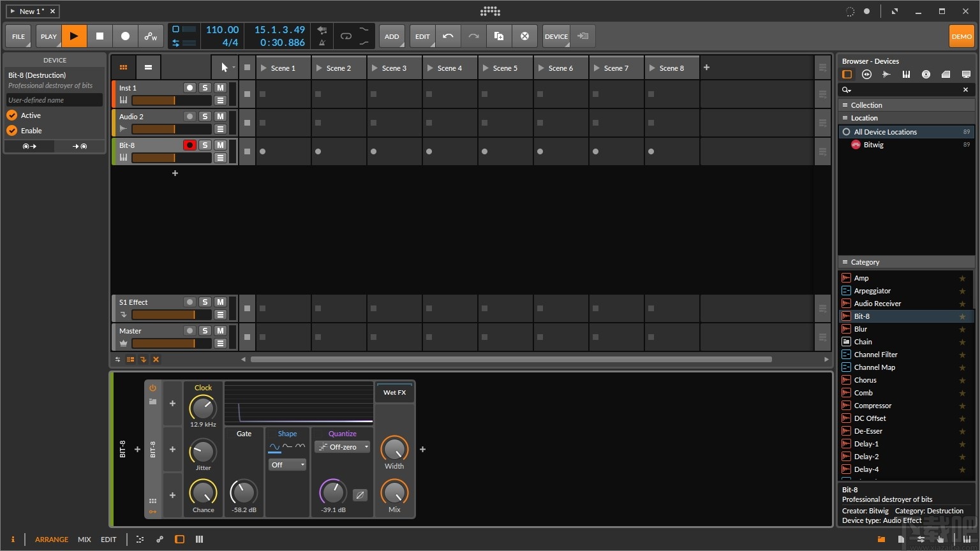Undo the last action
Viewport: 980px width, 551px height.
448,36
